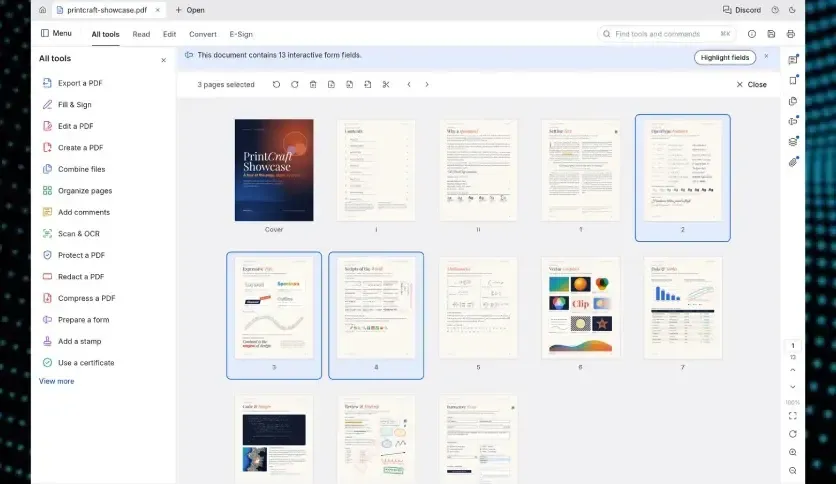
Task: Click the page up arrow in right rail
Action: point(793,370)
